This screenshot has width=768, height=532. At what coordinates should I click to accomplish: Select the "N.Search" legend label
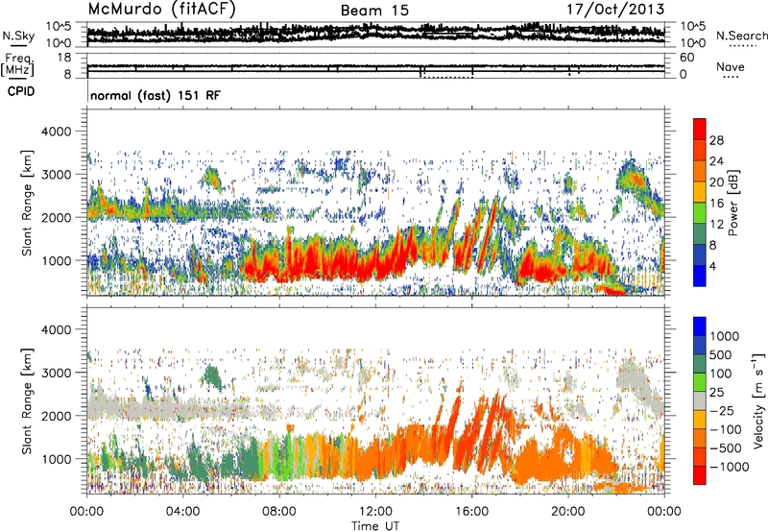pos(742,36)
